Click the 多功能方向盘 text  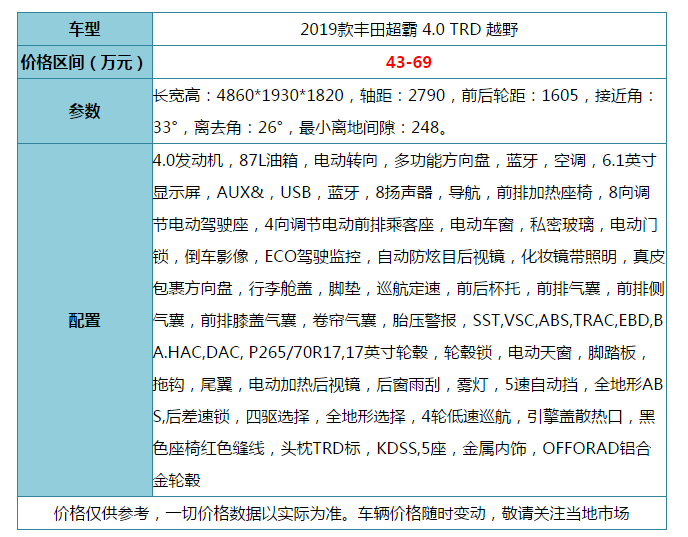coord(441,161)
